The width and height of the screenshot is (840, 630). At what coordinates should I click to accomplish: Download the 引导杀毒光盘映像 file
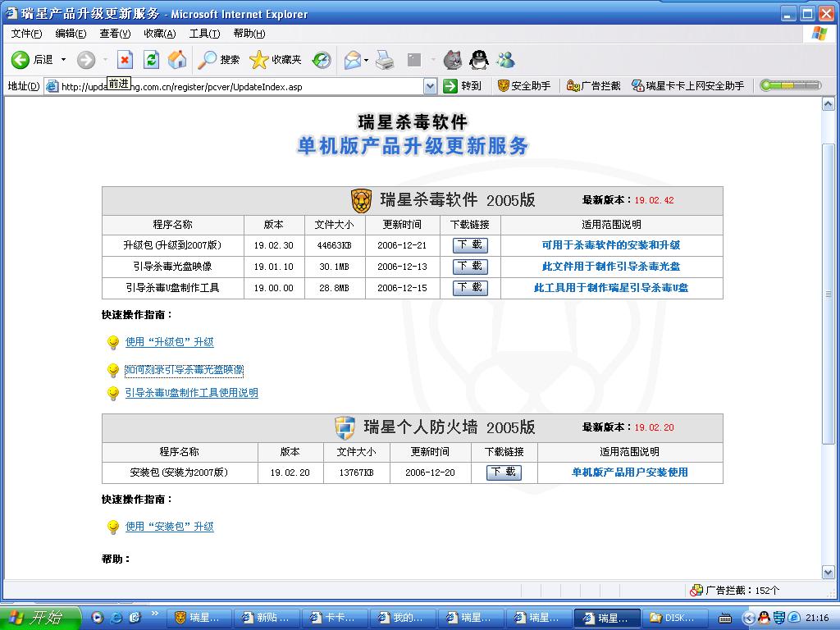tap(470, 267)
